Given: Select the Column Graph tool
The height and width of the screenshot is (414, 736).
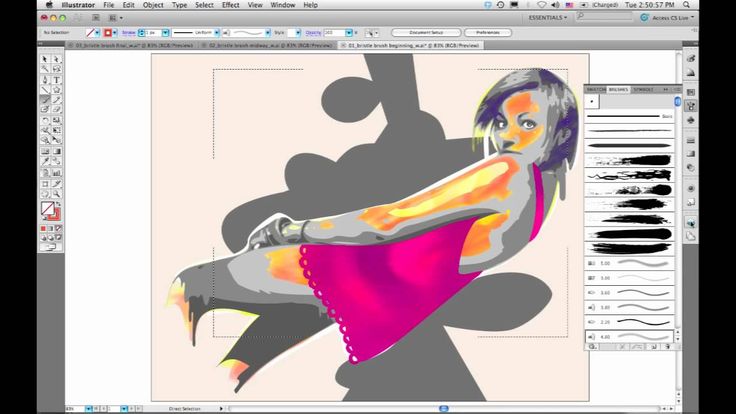Looking at the screenshot, I should coord(56,173).
